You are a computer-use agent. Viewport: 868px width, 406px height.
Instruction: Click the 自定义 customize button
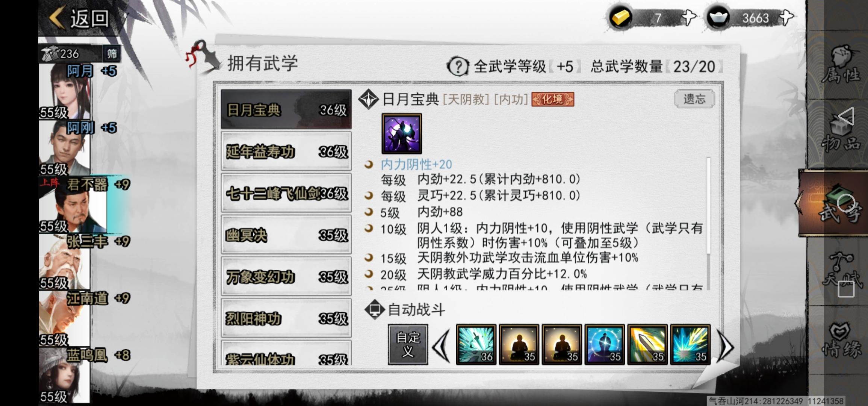[408, 344]
